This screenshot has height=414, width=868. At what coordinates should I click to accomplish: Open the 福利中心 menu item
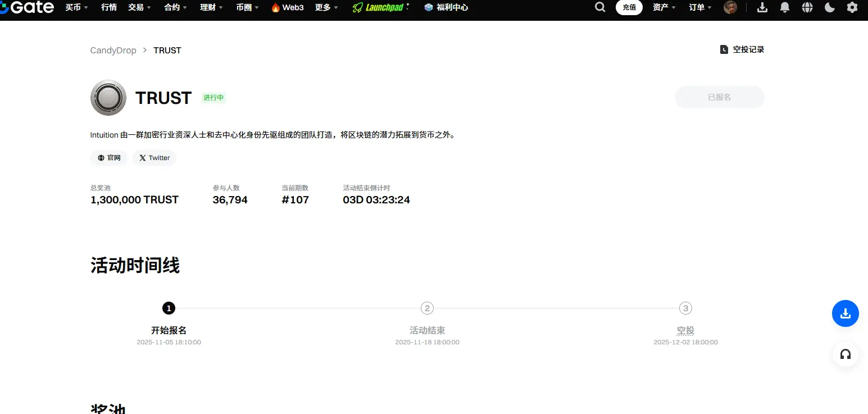point(446,7)
